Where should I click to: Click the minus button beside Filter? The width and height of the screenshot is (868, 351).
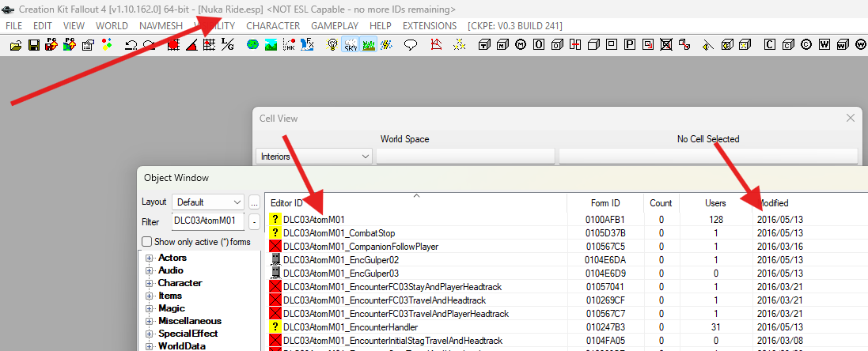pyautogui.click(x=254, y=221)
